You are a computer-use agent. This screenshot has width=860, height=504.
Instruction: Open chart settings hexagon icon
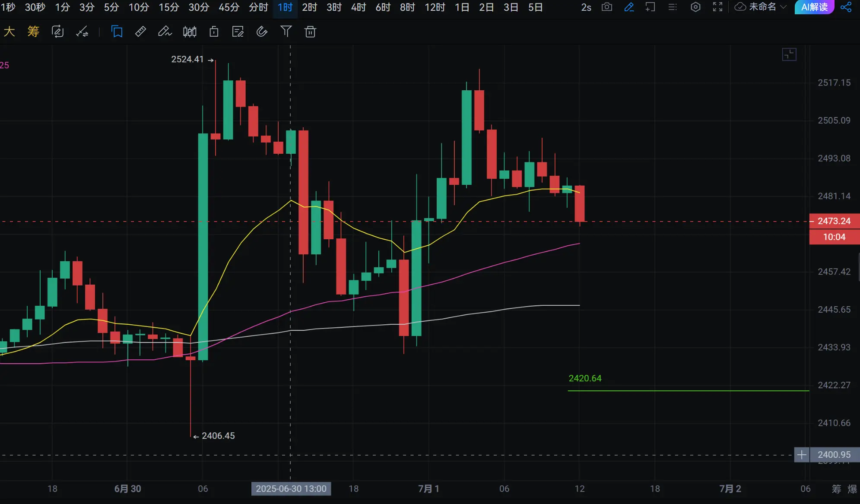click(695, 7)
